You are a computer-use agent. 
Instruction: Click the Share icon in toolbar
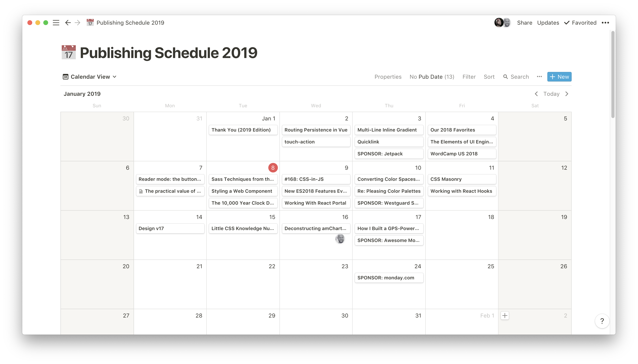point(524,22)
